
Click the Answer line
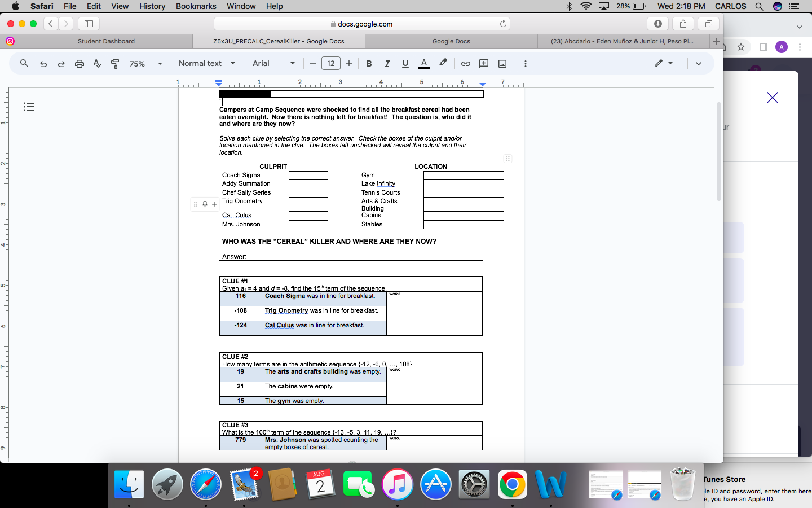[x=352, y=257]
